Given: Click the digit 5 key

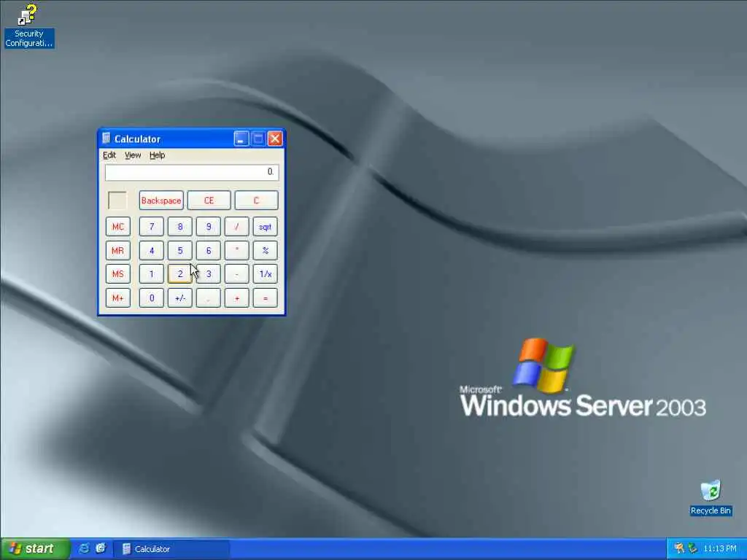Looking at the screenshot, I should 180,251.
